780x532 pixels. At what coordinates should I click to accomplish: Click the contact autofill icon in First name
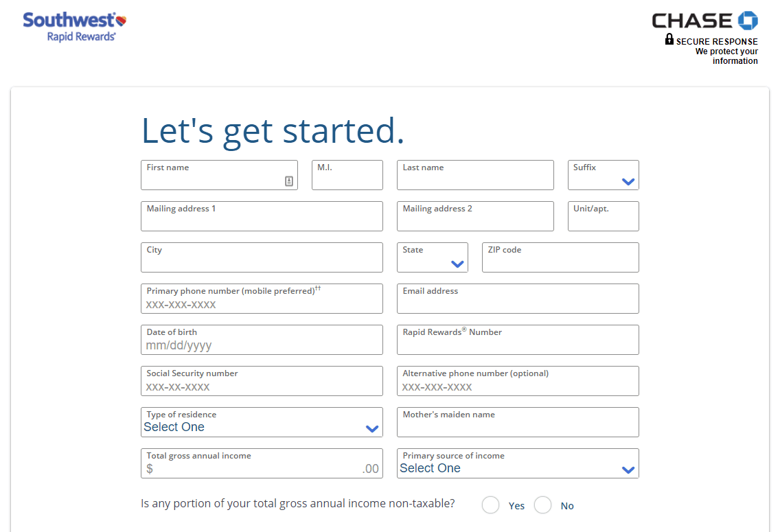click(x=289, y=181)
